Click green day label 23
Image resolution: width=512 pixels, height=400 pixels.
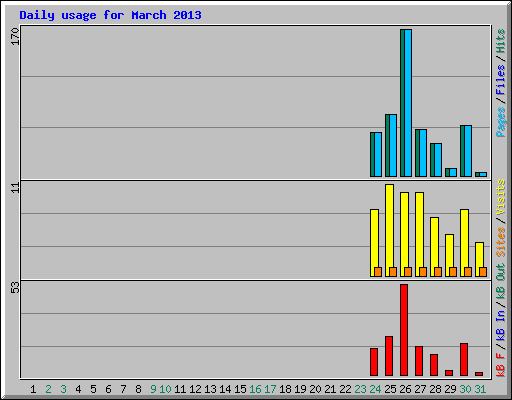coord(360,389)
